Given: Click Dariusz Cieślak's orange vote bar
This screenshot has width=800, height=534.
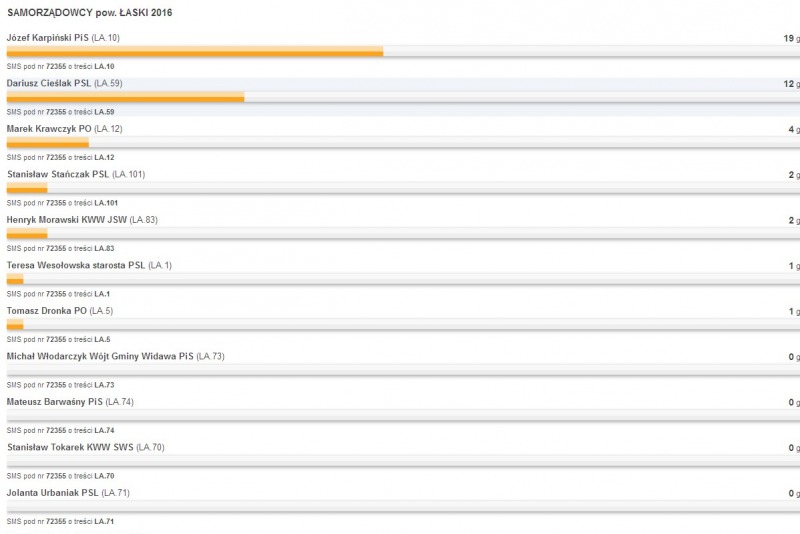Looking at the screenshot, I should [x=126, y=96].
